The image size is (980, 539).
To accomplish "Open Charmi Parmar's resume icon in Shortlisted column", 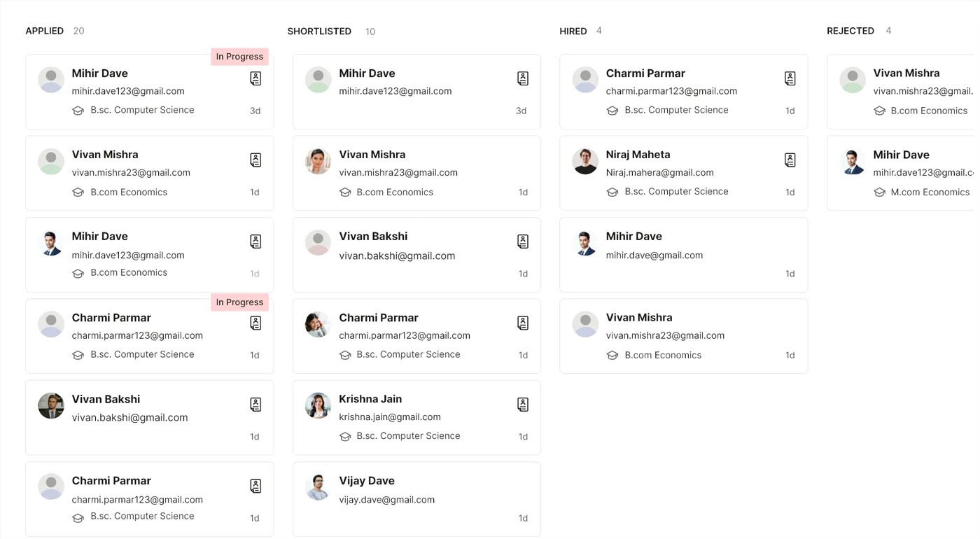I will coord(522,323).
